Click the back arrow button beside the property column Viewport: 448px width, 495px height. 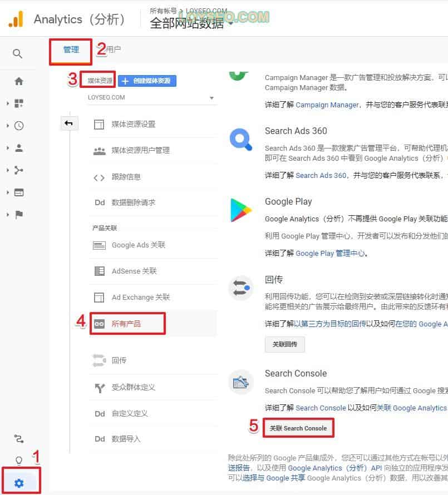(68, 123)
